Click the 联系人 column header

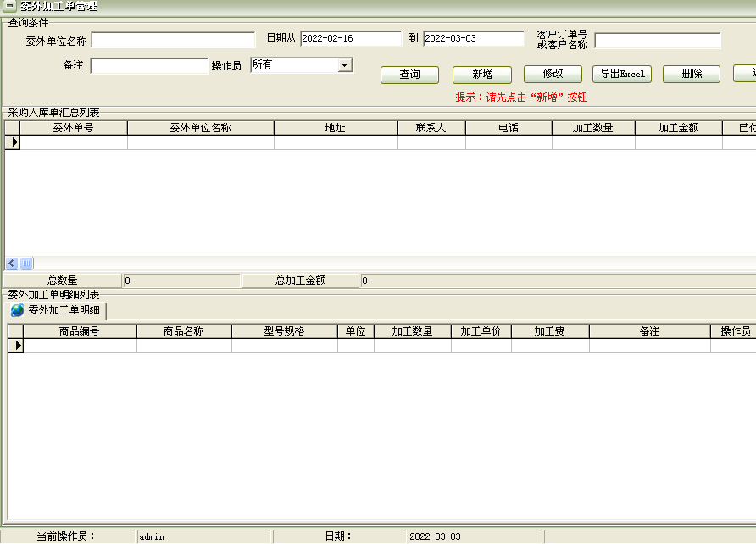point(431,128)
